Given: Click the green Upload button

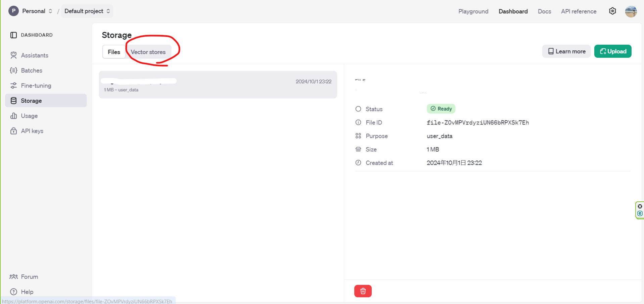Looking at the screenshot, I should (613, 51).
